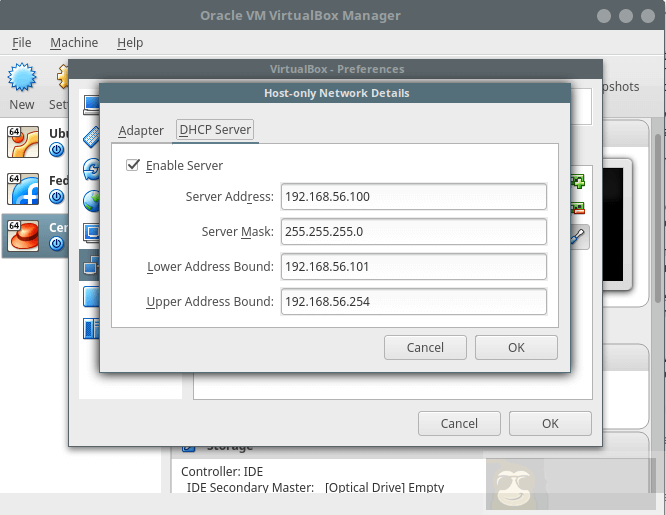Open the Help menu
Screen dimensions: 666x515
130,42
